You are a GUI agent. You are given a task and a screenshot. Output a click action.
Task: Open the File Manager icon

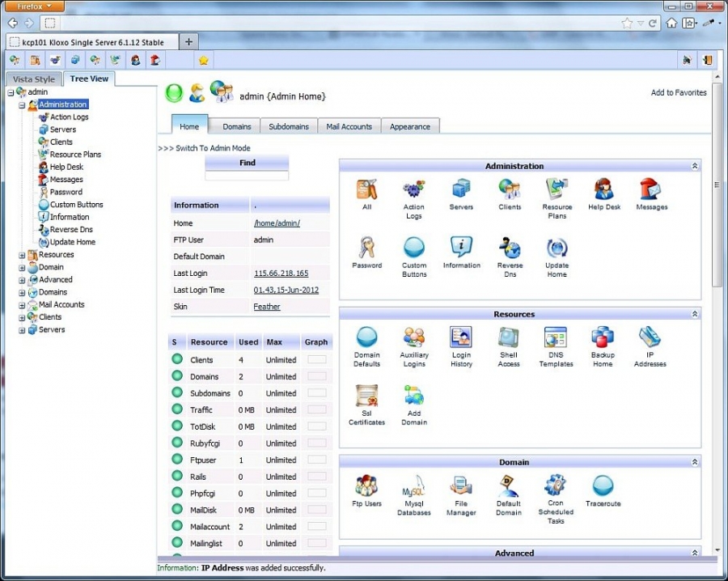(x=461, y=486)
